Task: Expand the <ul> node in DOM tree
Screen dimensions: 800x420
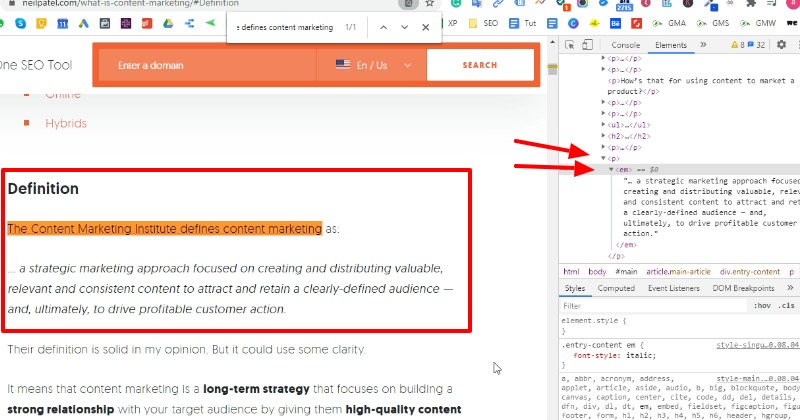Action: tap(604, 125)
